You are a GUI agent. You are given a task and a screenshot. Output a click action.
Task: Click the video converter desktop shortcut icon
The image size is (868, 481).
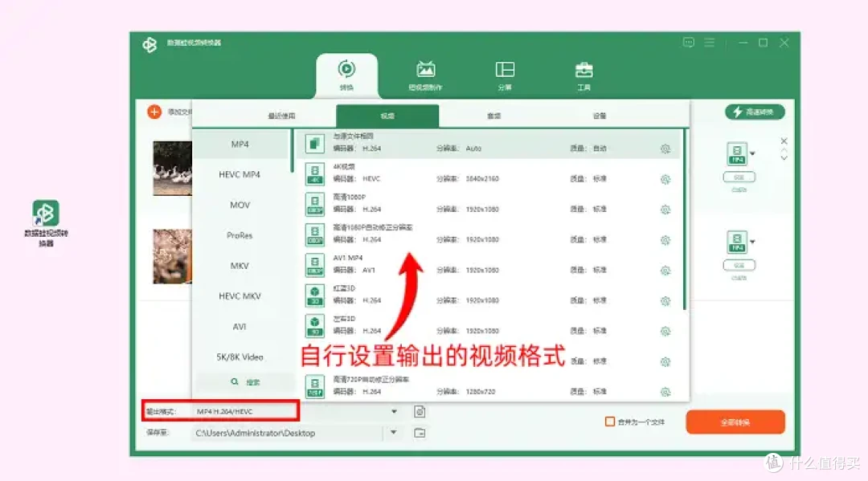tap(46, 222)
